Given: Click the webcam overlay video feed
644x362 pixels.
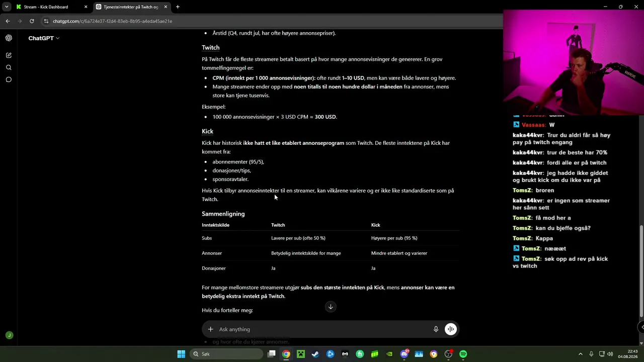Looking at the screenshot, I should (574, 62).
